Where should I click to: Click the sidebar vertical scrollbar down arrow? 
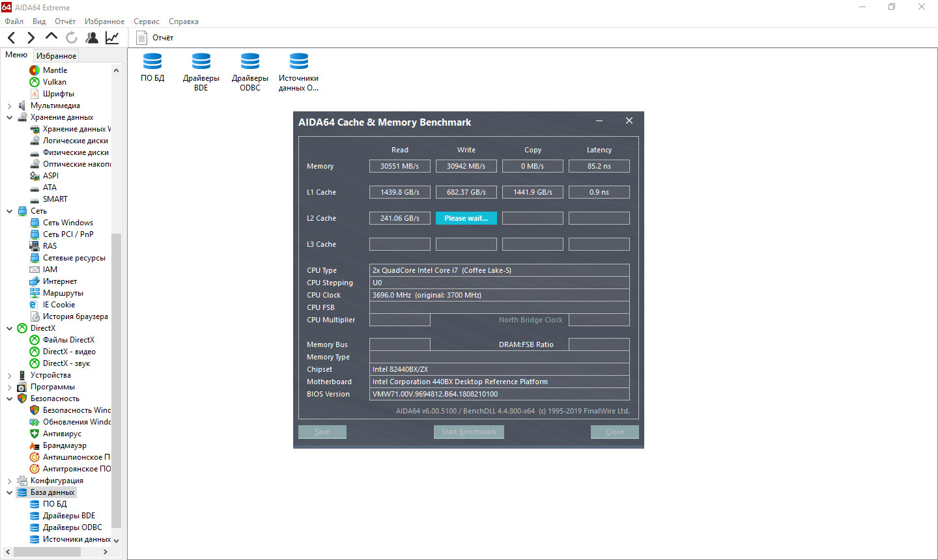pyautogui.click(x=117, y=540)
